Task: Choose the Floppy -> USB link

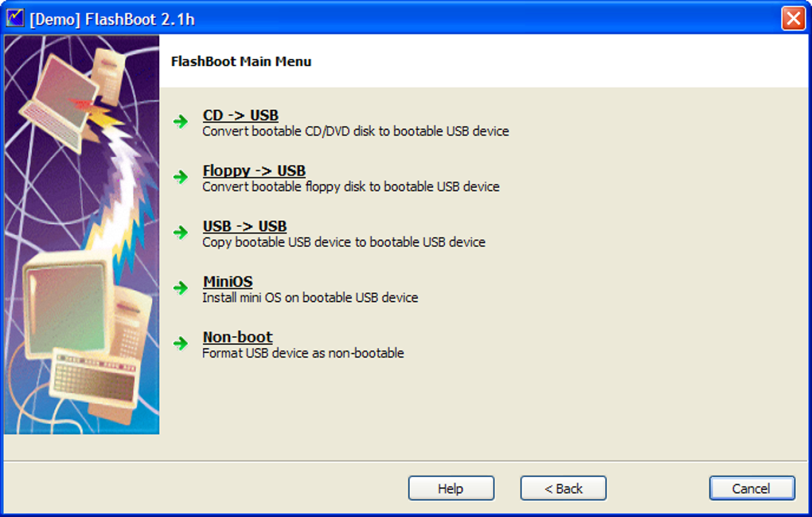Action: [254, 170]
